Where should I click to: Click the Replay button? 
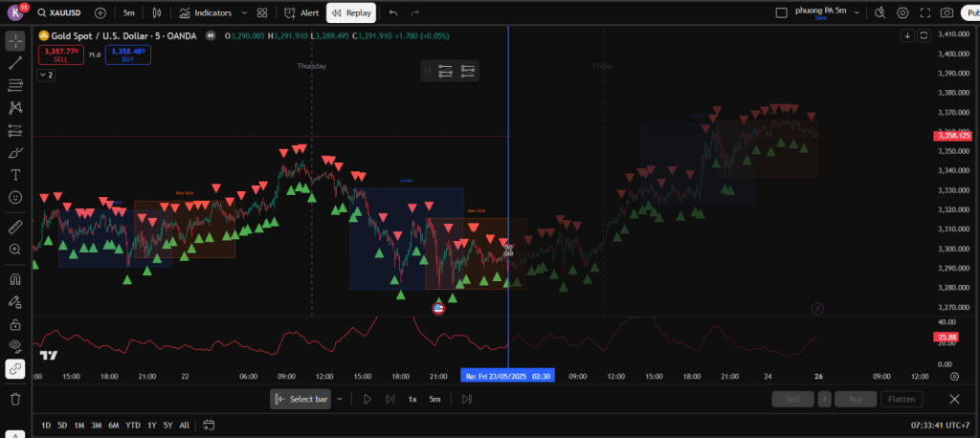click(351, 13)
